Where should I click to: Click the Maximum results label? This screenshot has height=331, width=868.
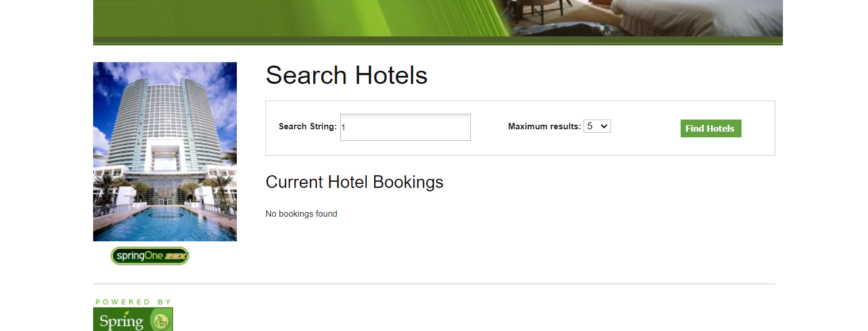544,126
